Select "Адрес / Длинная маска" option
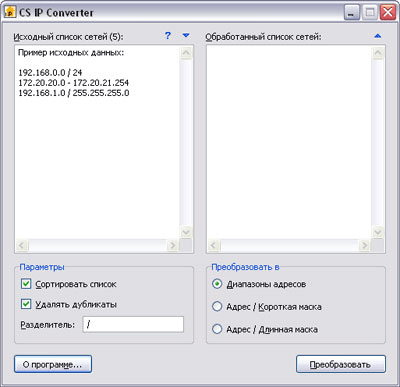Viewport: 400px width, 387px height. click(x=217, y=329)
